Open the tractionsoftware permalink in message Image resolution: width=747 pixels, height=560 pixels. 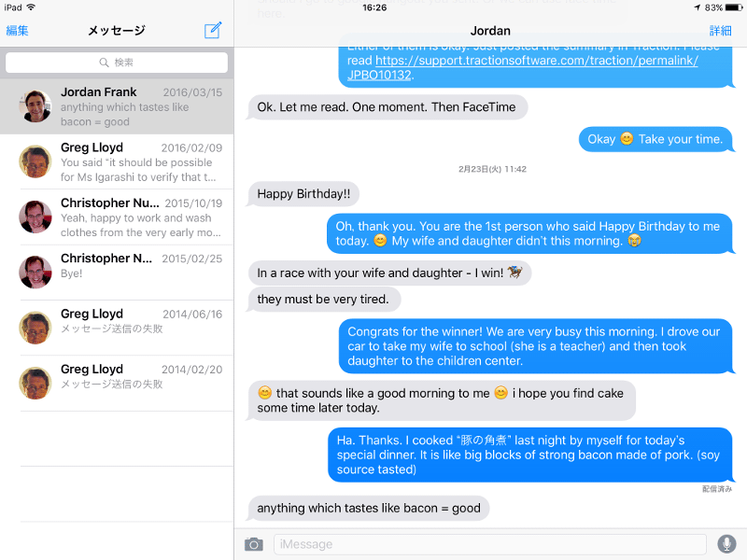(x=523, y=67)
